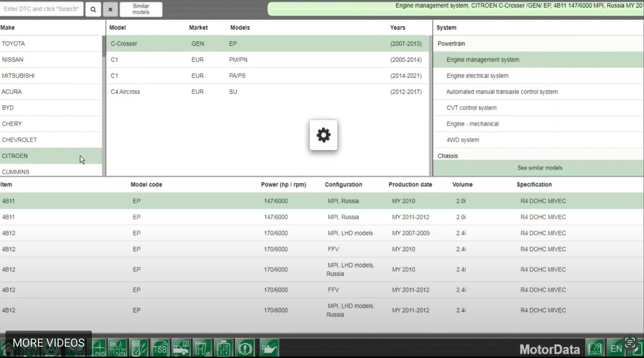Select Engine - mechanical
The width and height of the screenshot is (644, 358).
538,124
